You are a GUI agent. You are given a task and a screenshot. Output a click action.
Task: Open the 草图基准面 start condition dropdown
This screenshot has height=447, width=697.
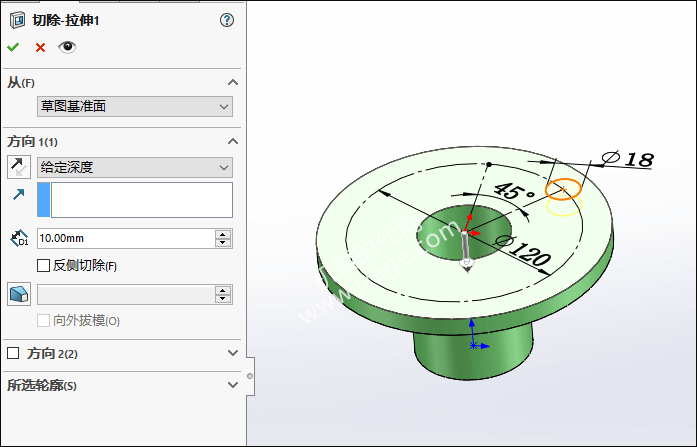click(135, 107)
